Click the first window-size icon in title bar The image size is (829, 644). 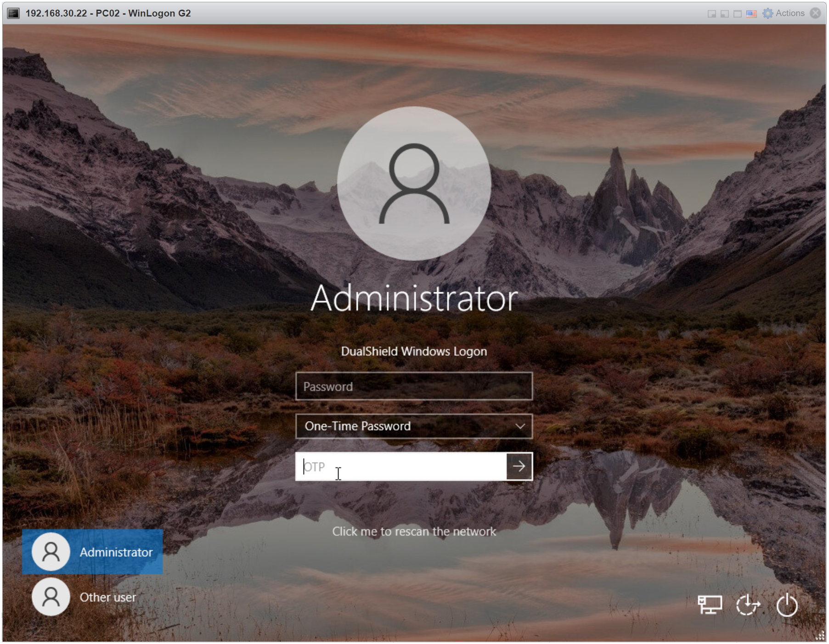[711, 14]
